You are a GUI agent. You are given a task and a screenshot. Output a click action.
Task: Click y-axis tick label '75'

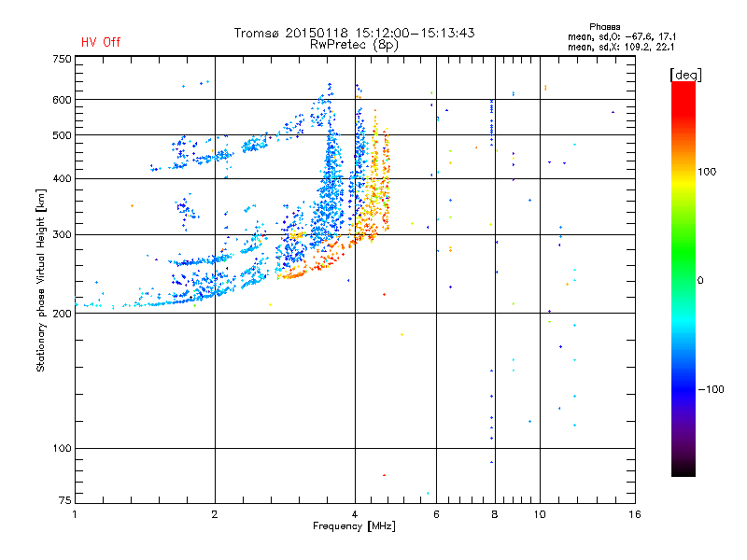tap(65, 500)
